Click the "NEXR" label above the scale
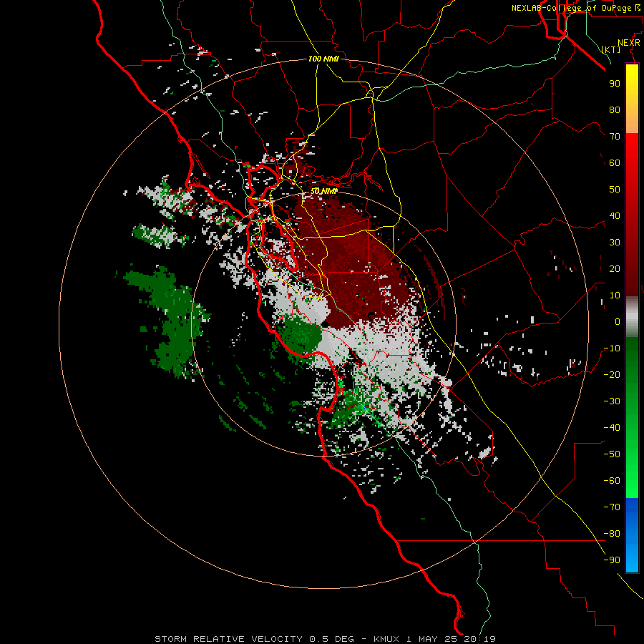This screenshot has width=644, height=644. pos(629,43)
